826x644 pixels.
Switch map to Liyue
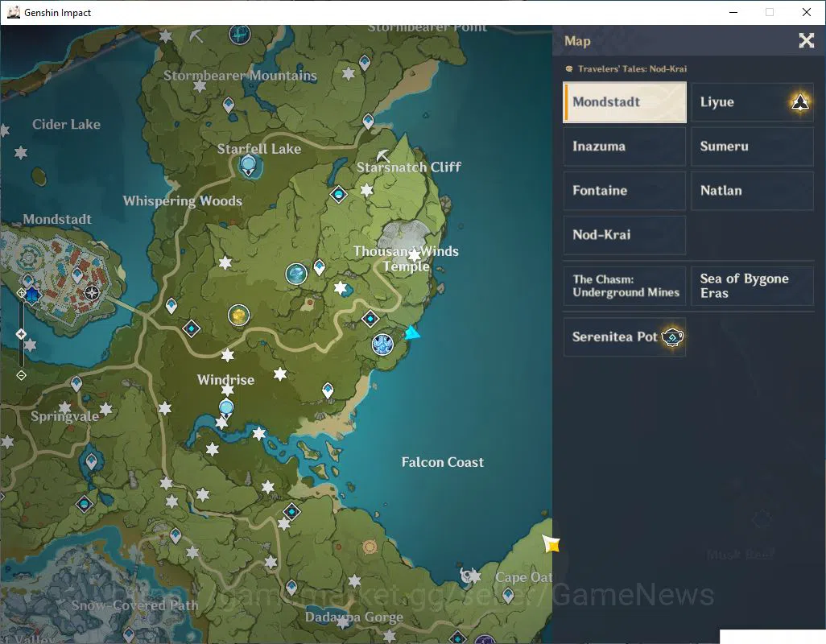[x=752, y=102]
